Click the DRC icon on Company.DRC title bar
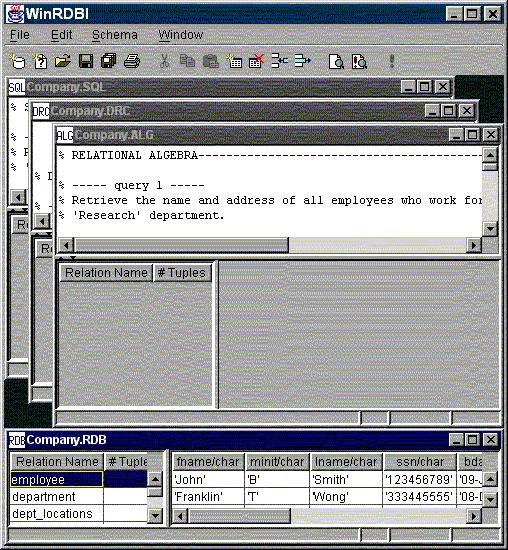Image resolution: width=508 pixels, height=550 pixels. tap(41, 112)
